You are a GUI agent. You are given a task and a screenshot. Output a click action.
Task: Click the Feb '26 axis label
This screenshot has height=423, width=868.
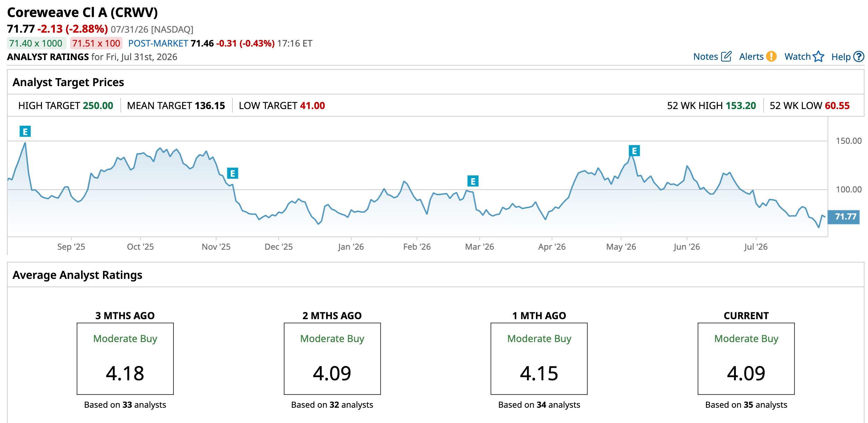click(417, 247)
